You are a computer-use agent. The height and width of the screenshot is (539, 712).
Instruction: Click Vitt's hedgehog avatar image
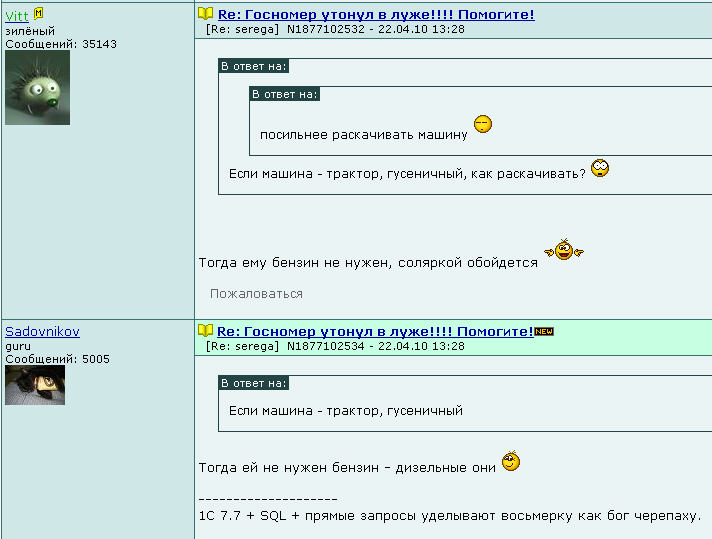(x=37, y=88)
